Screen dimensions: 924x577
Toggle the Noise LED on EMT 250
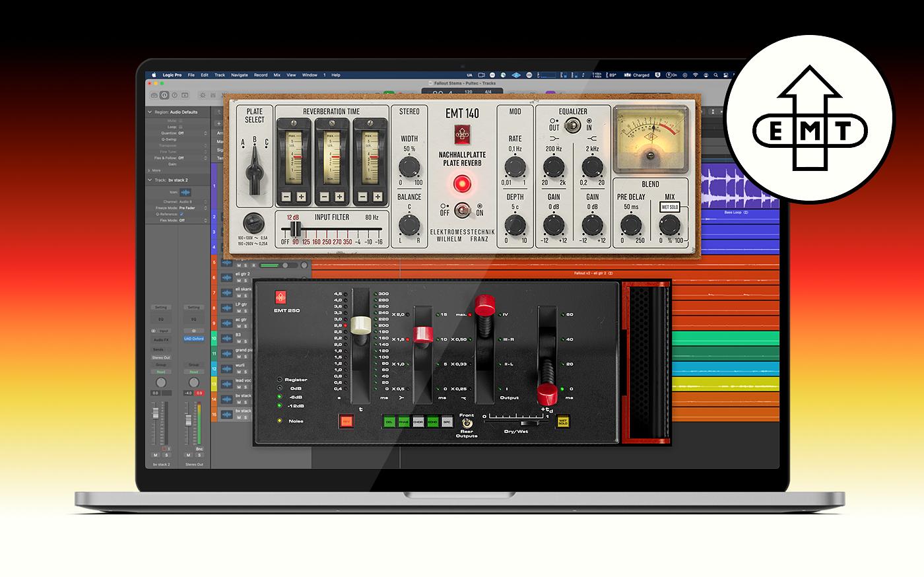click(280, 421)
